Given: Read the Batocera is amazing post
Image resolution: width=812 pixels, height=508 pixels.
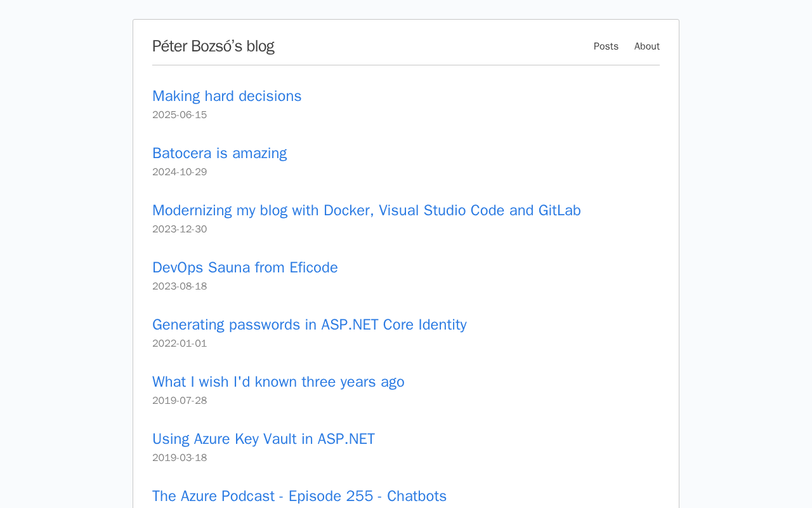Looking at the screenshot, I should [x=219, y=153].
